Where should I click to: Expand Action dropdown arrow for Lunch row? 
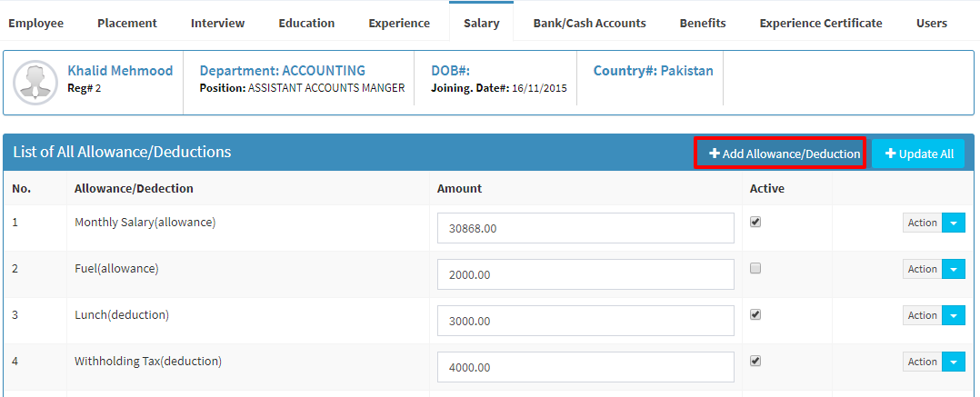[953, 315]
